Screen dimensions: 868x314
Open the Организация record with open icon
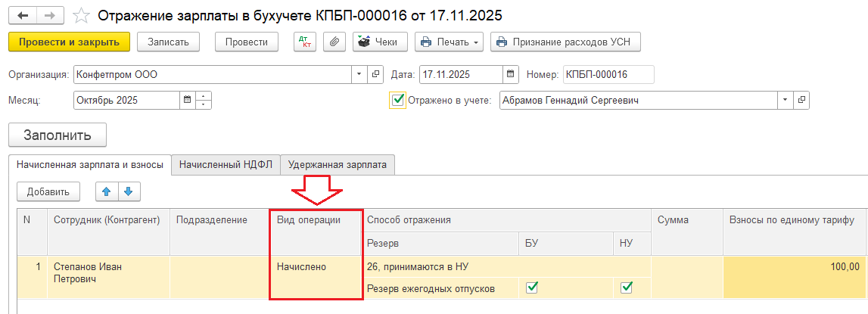click(x=375, y=74)
